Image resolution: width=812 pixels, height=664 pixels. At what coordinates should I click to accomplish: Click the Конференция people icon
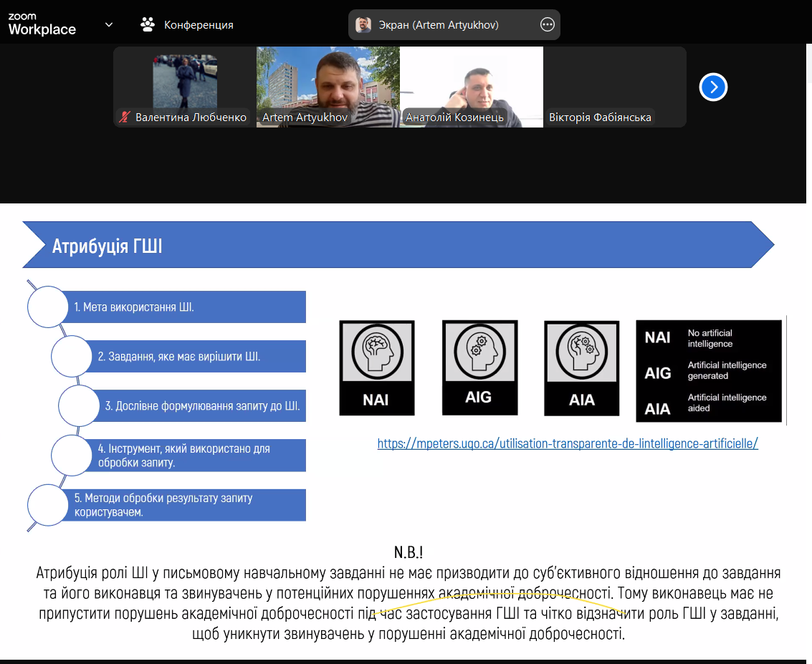click(x=148, y=24)
